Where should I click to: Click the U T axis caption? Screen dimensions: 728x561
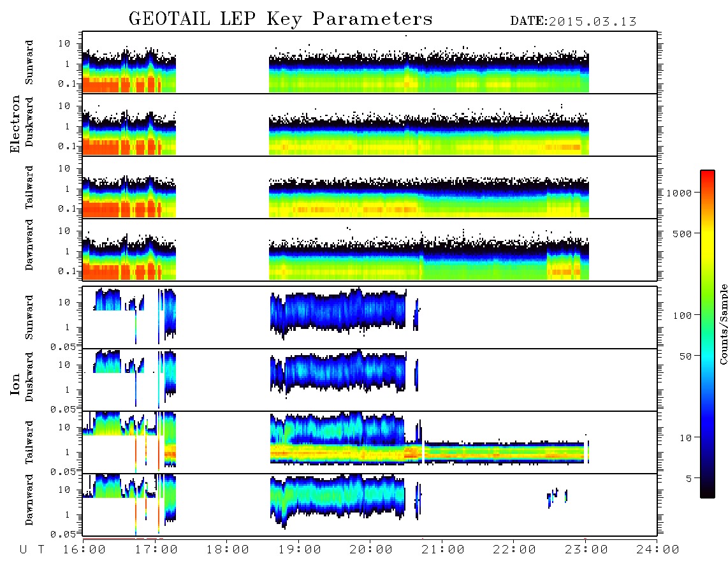33,550
